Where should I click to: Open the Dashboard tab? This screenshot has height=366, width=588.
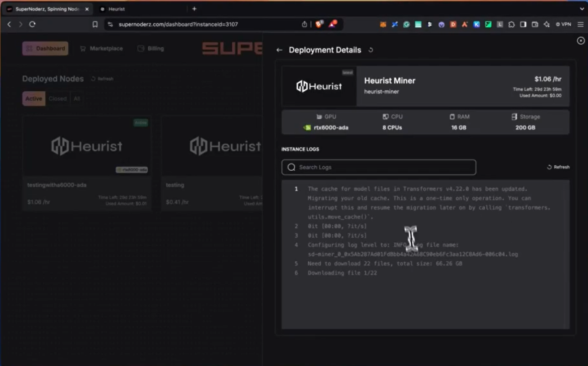45,48
